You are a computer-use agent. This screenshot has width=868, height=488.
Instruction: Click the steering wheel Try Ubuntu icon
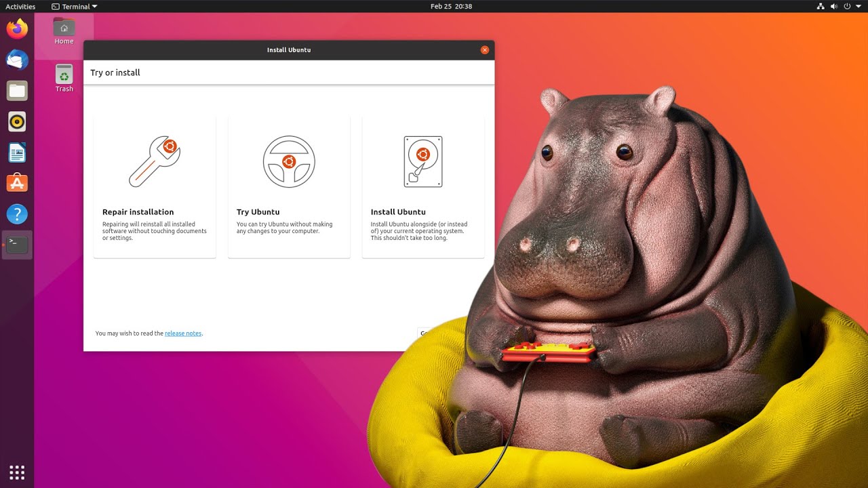point(289,161)
